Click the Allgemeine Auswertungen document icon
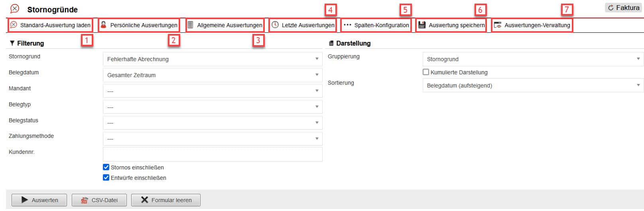The height and width of the screenshot is (211, 644). tap(191, 25)
